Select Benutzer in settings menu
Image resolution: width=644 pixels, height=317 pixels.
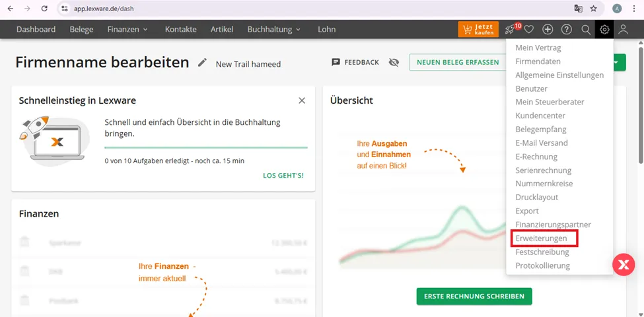pos(531,88)
